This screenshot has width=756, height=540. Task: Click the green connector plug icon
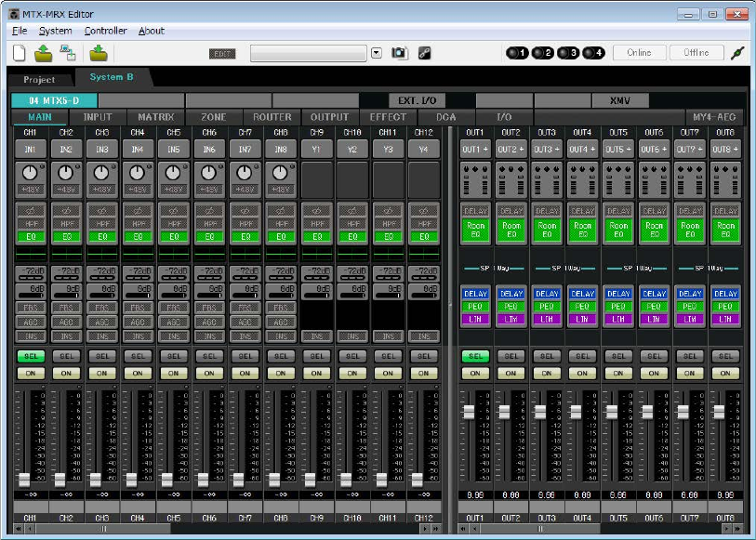[737, 53]
